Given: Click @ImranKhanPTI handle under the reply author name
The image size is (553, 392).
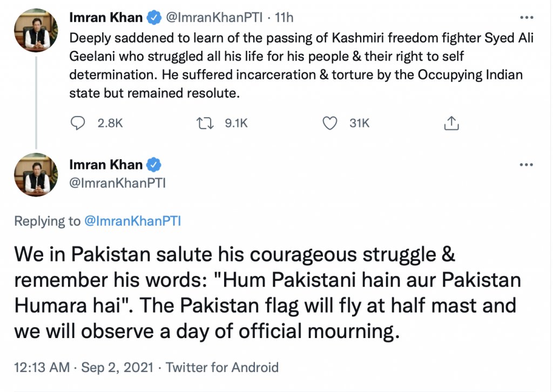Looking at the screenshot, I should [x=117, y=183].
